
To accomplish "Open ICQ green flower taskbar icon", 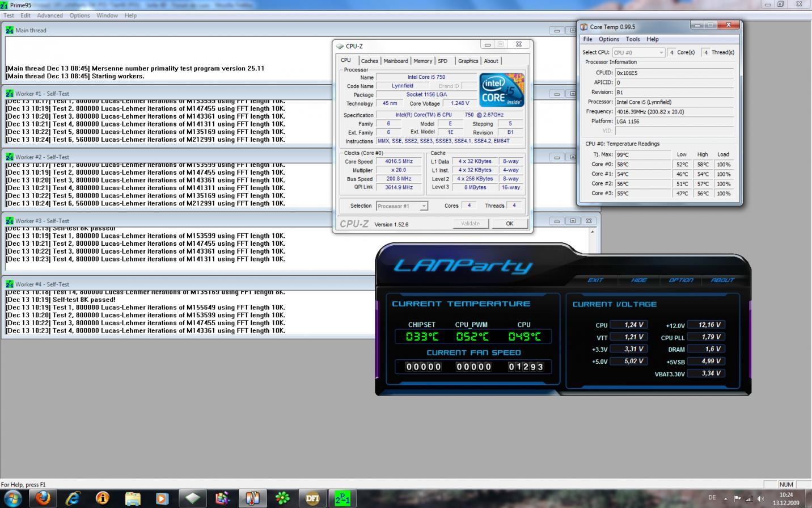I will point(282,498).
